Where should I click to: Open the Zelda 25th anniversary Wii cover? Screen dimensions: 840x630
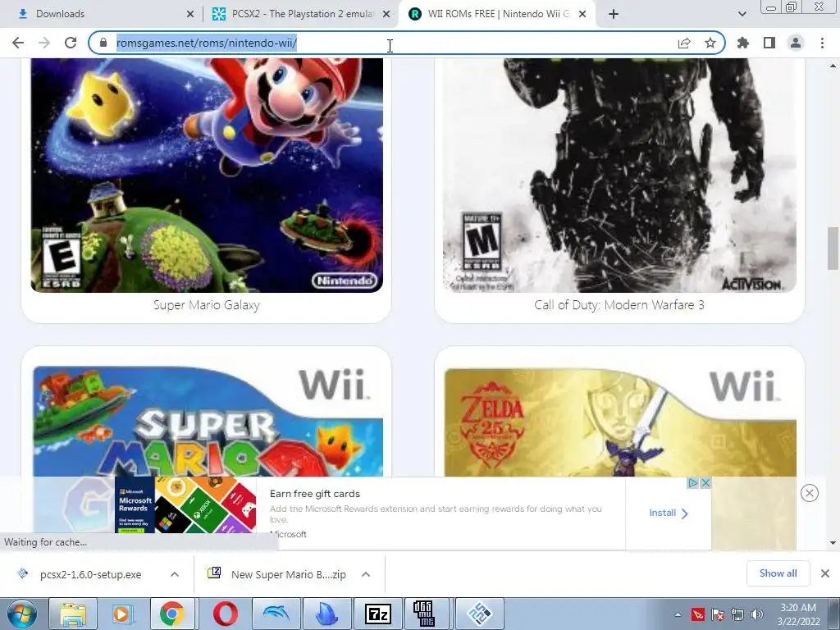pyautogui.click(x=620, y=421)
